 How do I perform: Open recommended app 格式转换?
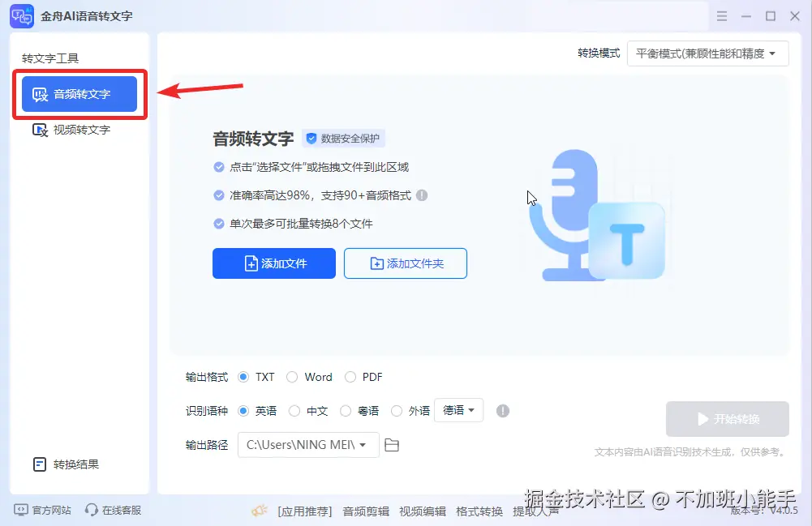coord(479,511)
